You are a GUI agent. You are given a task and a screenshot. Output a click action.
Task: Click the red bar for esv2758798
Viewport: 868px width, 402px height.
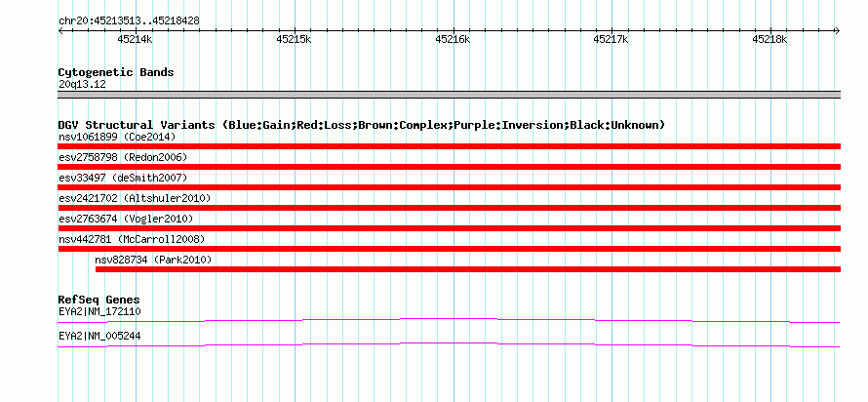pyautogui.click(x=449, y=167)
